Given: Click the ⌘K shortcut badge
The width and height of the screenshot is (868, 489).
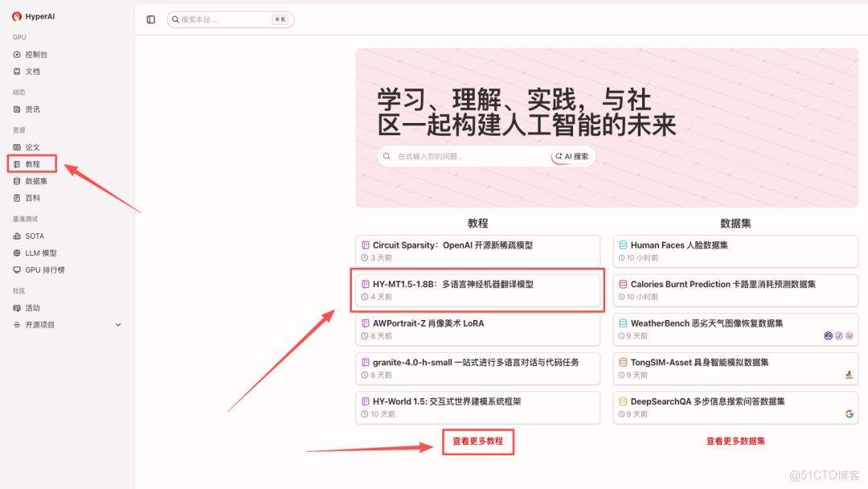Looking at the screenshot, I should click(x=280, y=19).
